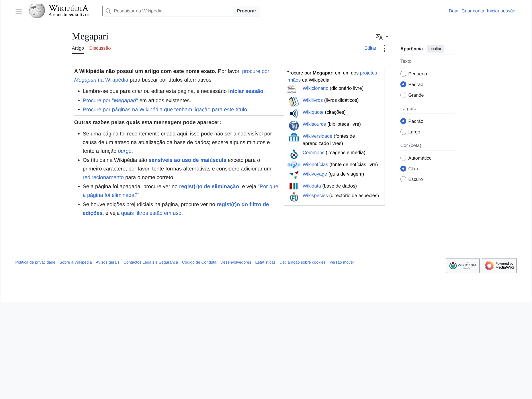532x399 pixels.
Task: Select Claro color mode
Action: coord(403,169)
